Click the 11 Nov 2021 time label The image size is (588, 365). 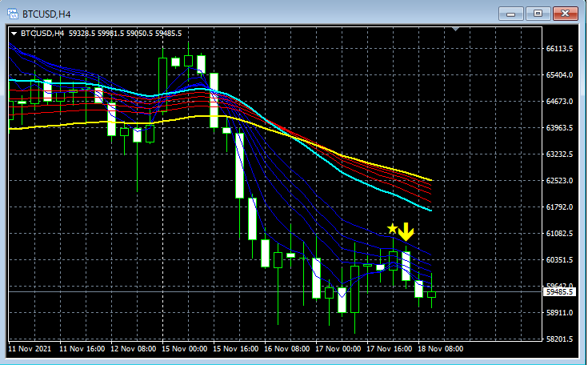30,349
